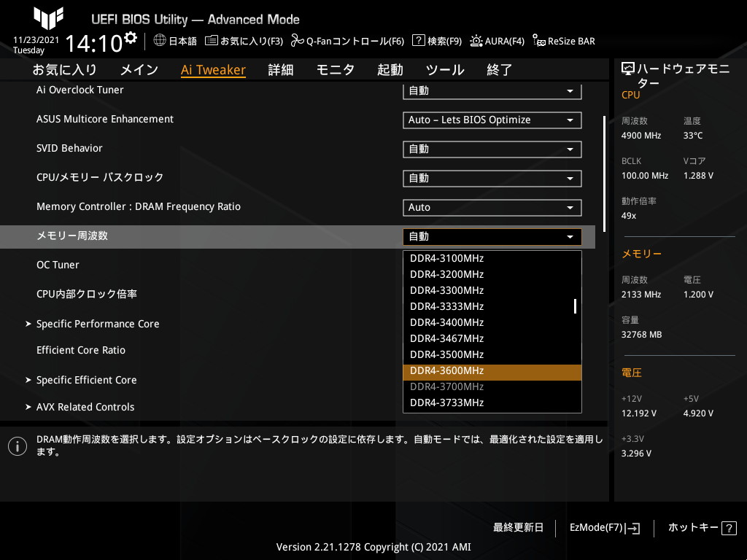
Task: Click the 検索(F9) search button
Action: [x=437, y=41]
